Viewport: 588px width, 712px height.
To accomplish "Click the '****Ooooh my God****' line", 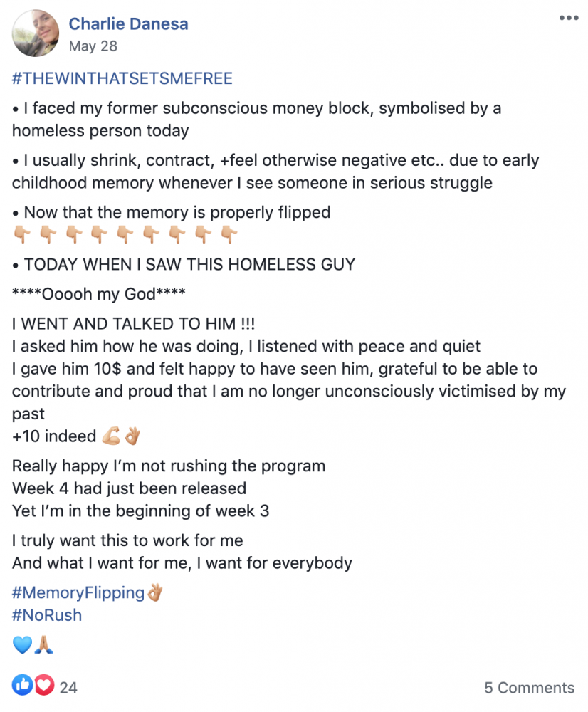I will (98, 294).
